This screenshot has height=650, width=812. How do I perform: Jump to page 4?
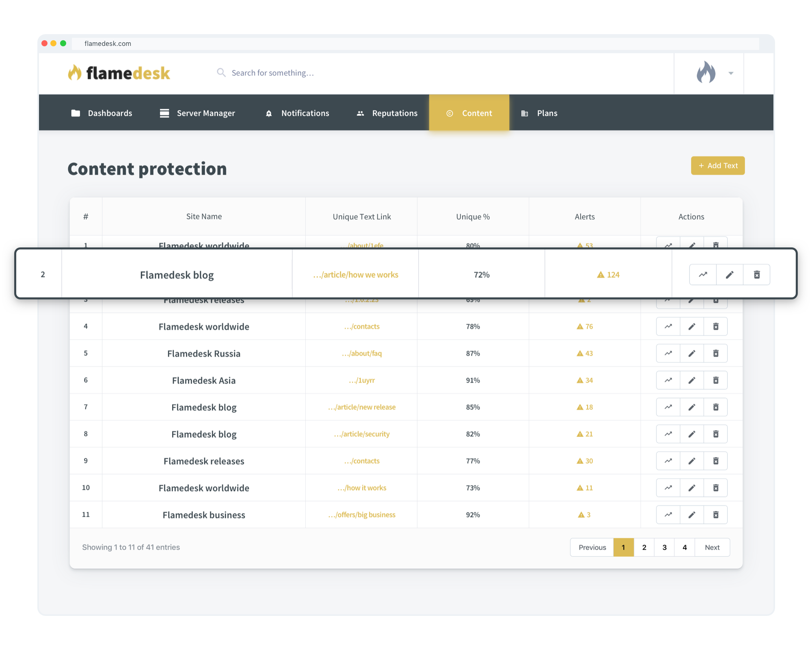click(x=685, y=547)
